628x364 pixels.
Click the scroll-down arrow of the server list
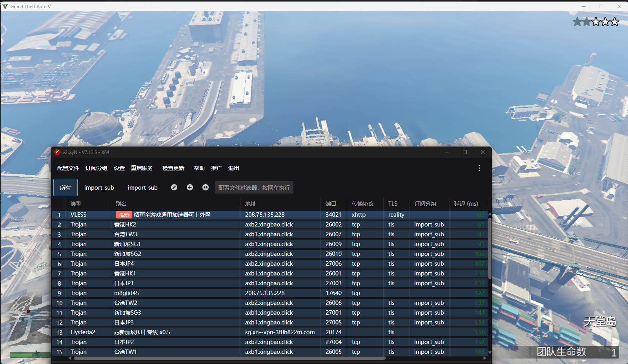tap(490, 353)
